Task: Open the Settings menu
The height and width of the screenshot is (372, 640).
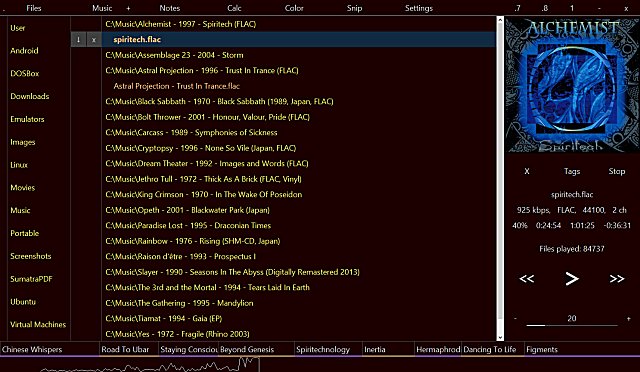Action: (419, 8)
